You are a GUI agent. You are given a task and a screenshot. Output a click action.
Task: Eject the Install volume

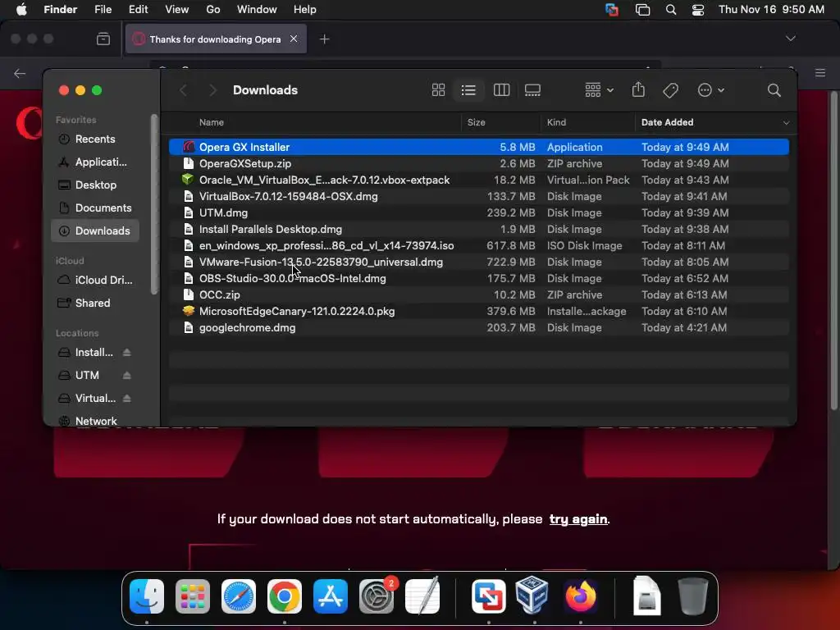pyautogui.click(x=127, y=353)
